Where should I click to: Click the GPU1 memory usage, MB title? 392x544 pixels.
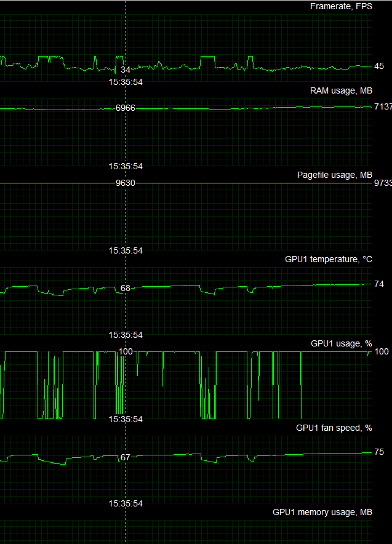322,512
